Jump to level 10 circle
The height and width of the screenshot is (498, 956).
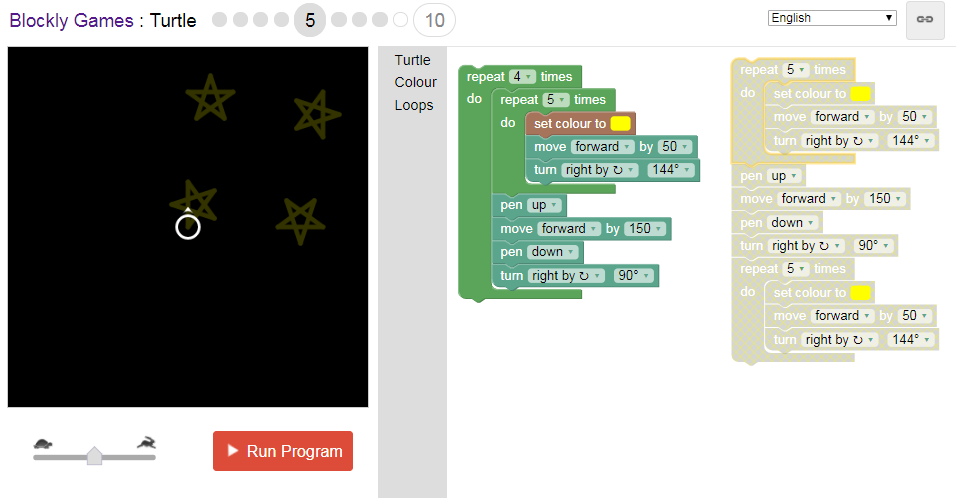[x=434, y=20]
